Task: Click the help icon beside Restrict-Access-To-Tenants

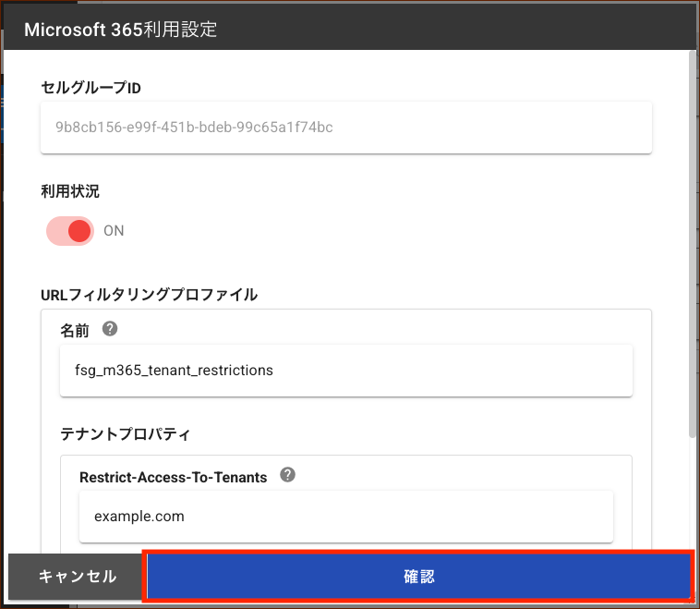Action: point(287,474)
